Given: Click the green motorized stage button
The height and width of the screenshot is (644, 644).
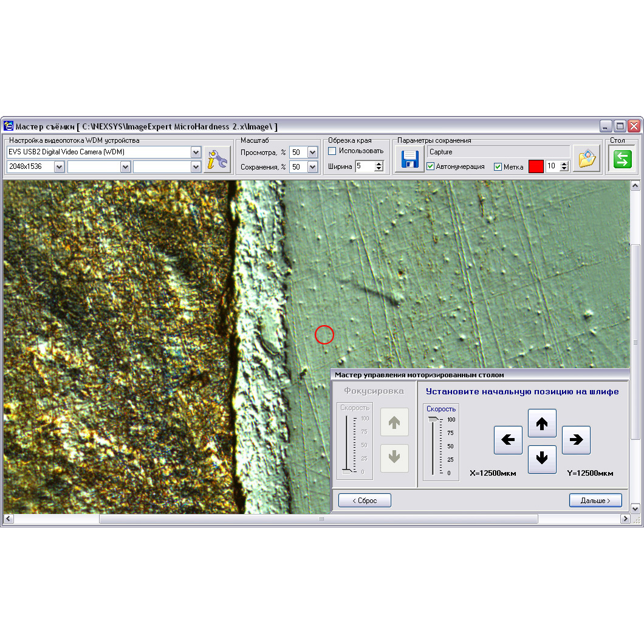Looking at the screenshot, I should coord(622,159).
